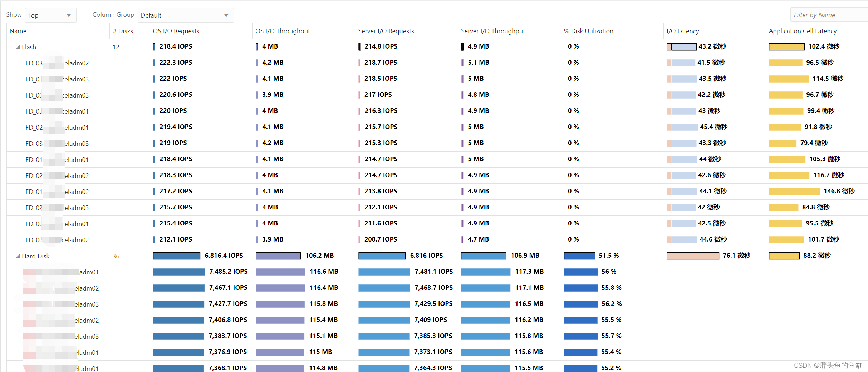Sort by Name column header
The image size is (868, 372).
[x=18, y=31]
